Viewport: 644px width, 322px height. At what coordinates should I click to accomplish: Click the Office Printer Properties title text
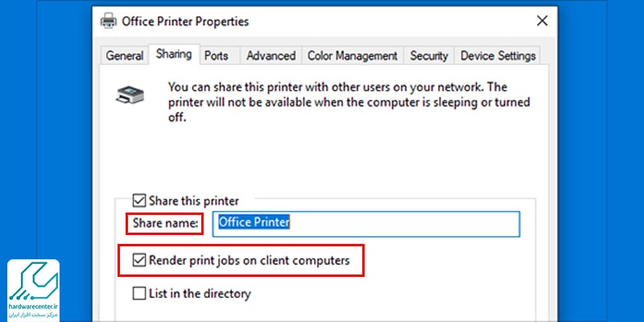[x=185, y=21]
